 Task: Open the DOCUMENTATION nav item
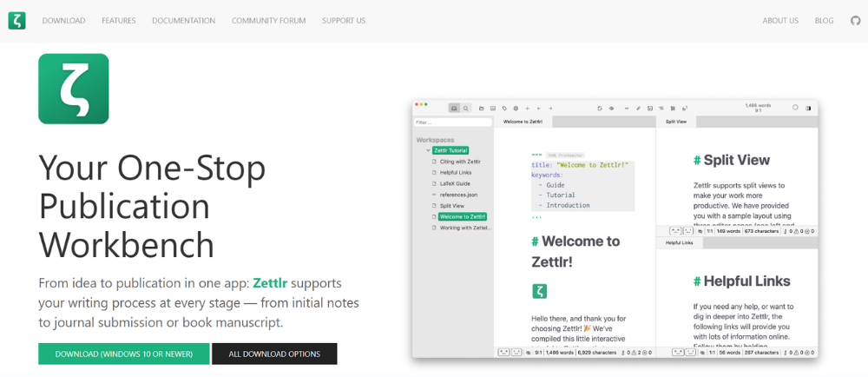click(184, 21)
